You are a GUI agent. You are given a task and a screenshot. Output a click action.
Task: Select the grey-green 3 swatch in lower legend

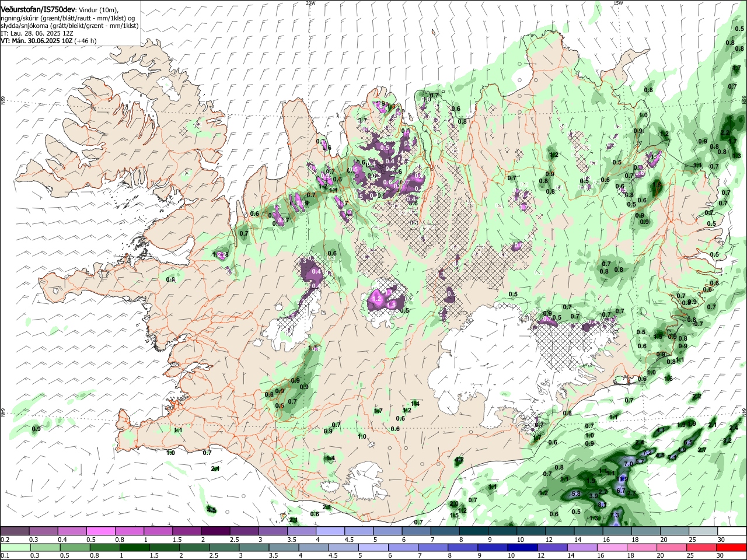click(x=253, y=547)
